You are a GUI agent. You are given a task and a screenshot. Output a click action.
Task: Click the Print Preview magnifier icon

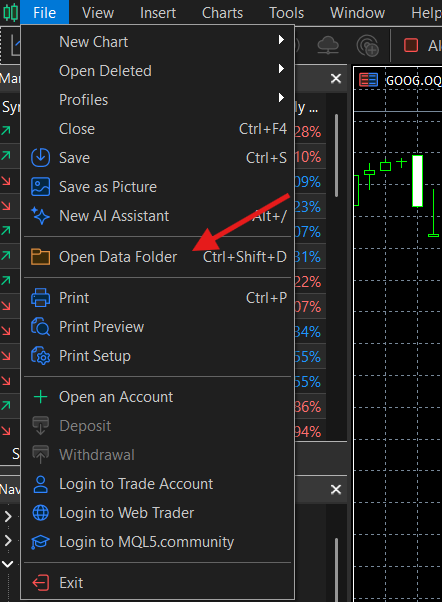(40, 327)
